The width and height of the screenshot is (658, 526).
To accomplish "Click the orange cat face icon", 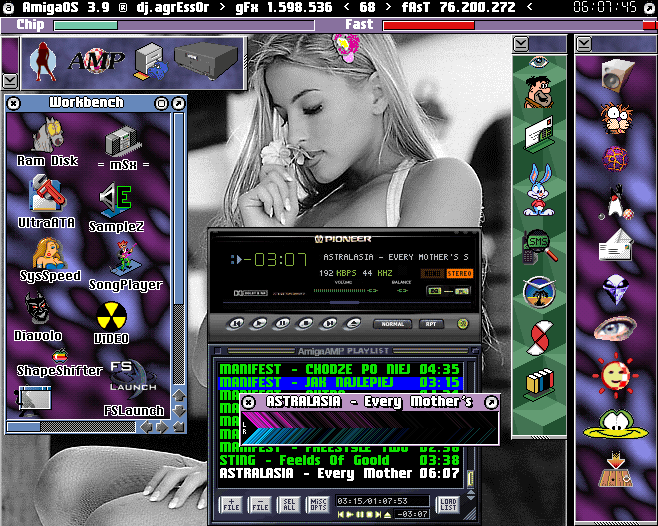I will tap(615, 118).
